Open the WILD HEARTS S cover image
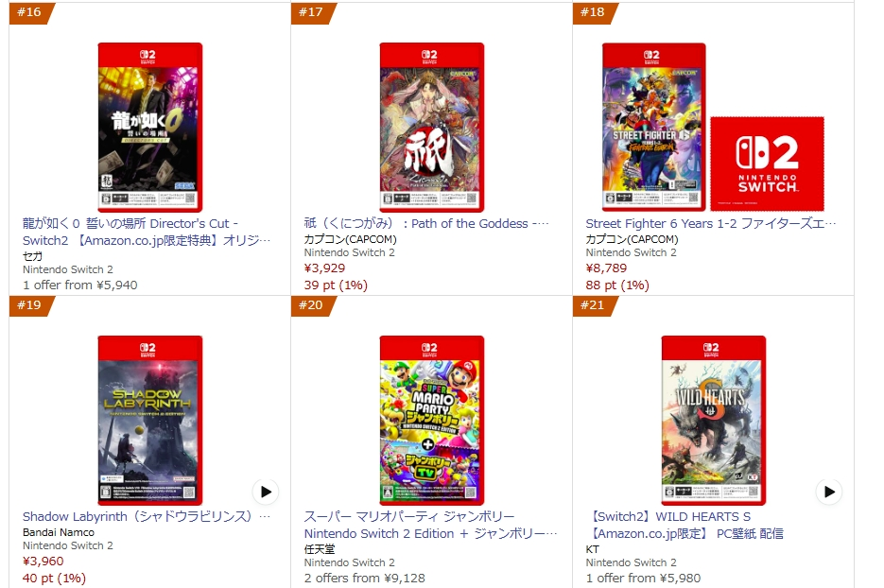Image resolution: width=884 pixels, height=588 pixels. [x=713, y=421]
